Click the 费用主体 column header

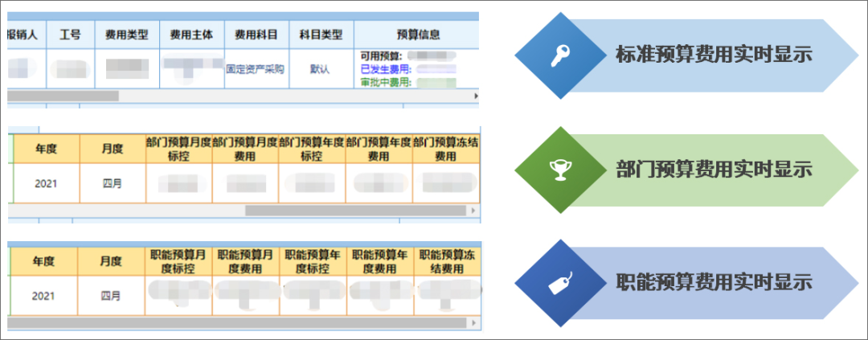pos(192,35)
